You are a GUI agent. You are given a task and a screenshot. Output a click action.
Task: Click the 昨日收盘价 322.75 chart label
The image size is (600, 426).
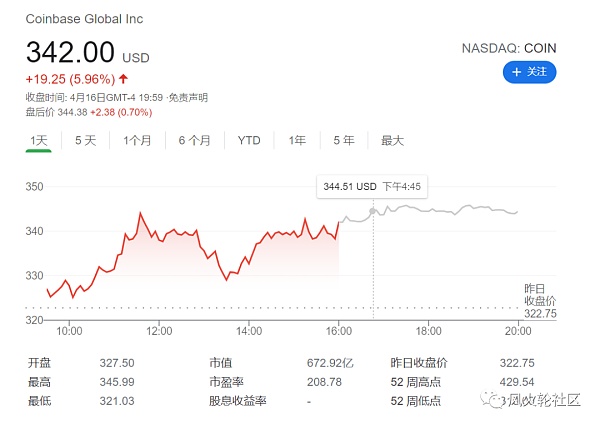tap(539, 300)
